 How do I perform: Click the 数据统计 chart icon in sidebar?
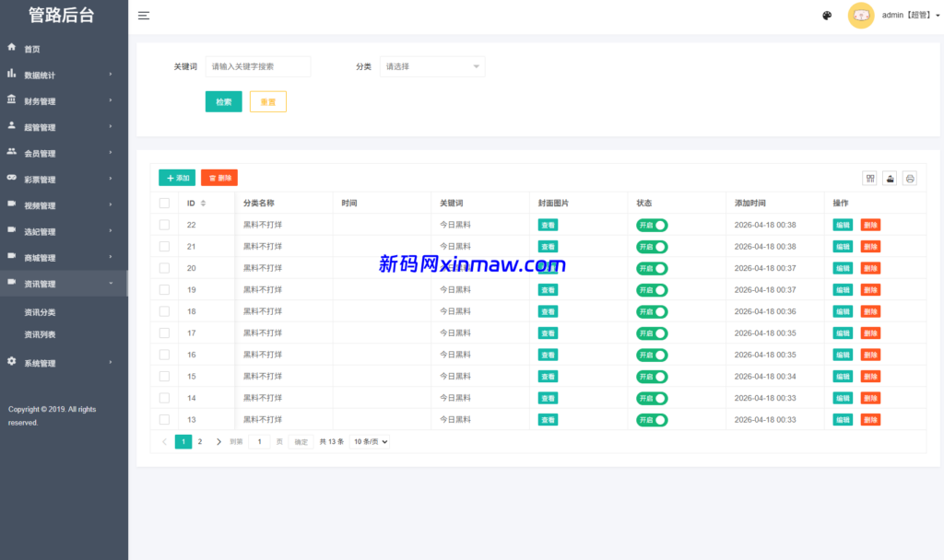(10, 73)
